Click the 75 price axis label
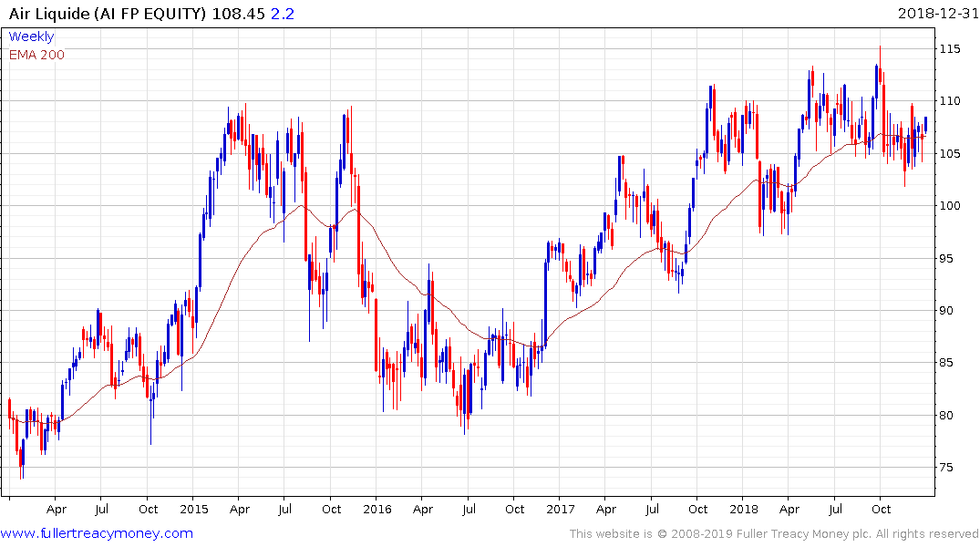This screenshot has width=980, height=547. [946, 468]
